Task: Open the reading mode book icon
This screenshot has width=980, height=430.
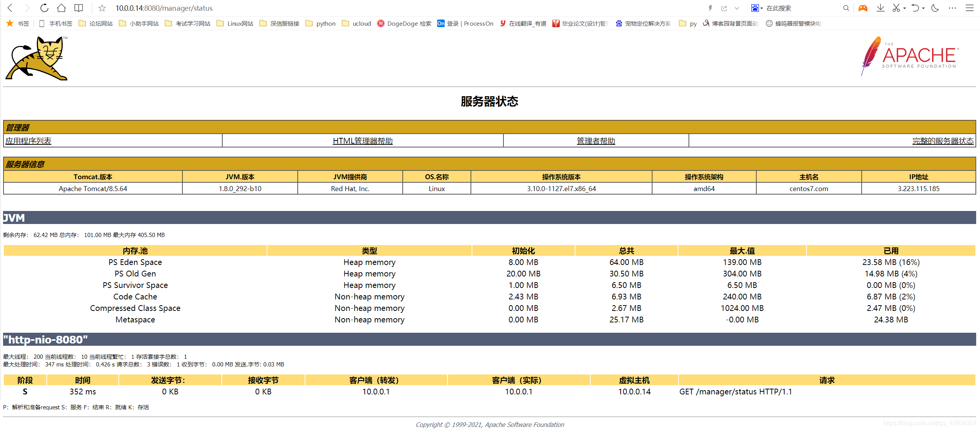Action: [x=79, y=8]
